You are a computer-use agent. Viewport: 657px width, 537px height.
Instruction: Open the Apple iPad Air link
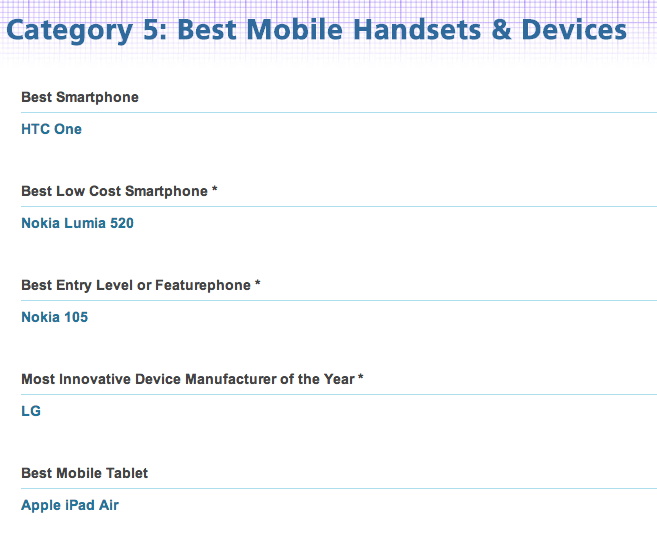pyautogui.click(x=70, y=505)
